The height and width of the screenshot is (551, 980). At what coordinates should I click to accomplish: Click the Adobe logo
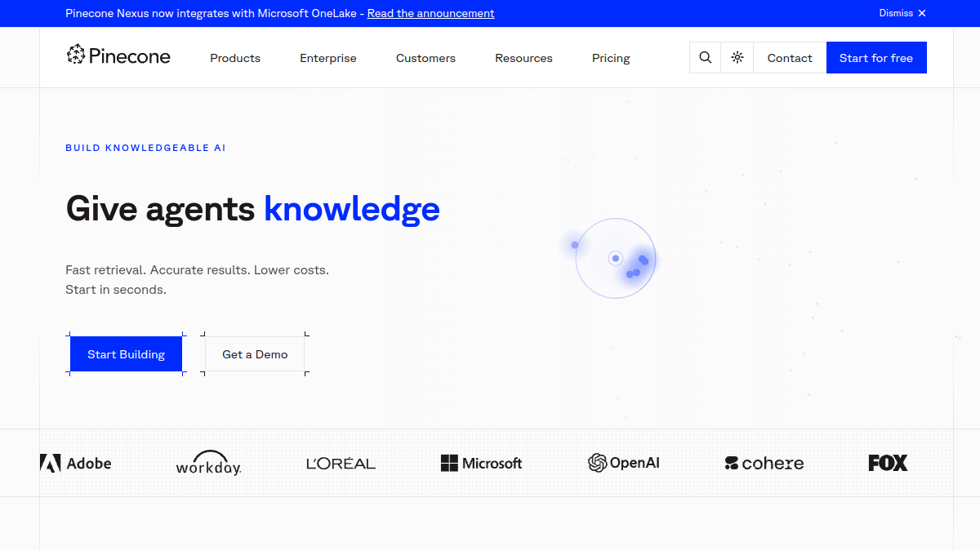pyautogui.click(x=75, y=463)
